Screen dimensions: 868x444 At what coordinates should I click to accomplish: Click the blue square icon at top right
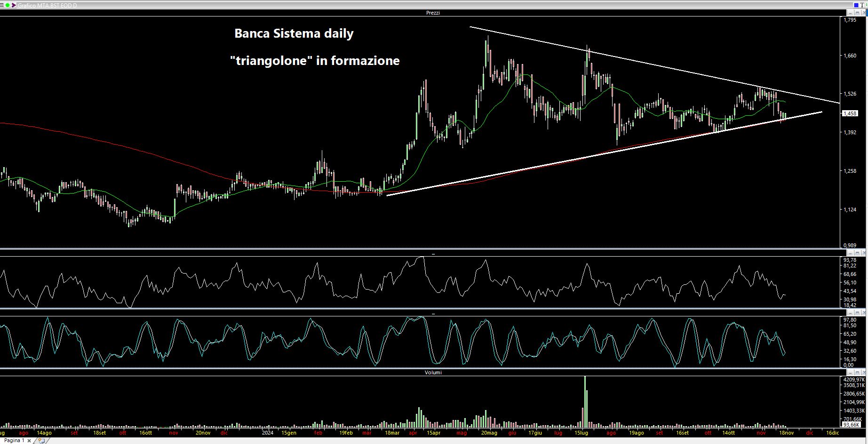pos(856,5)
